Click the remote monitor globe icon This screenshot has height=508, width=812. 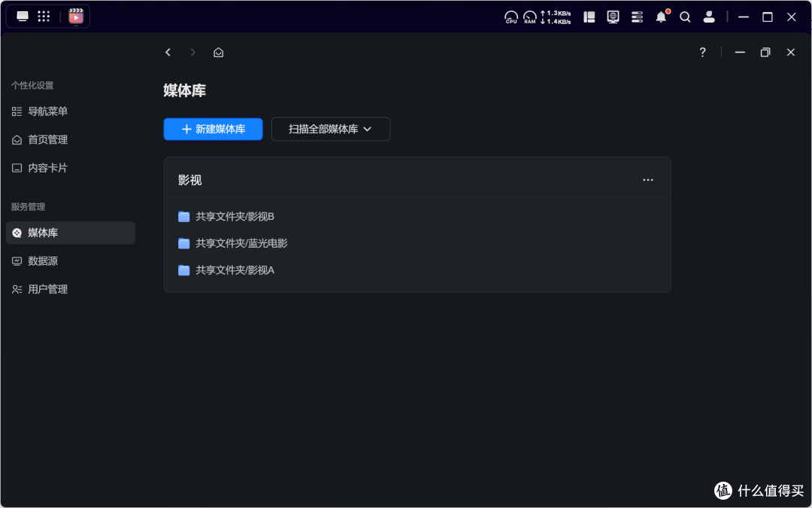pyautogui.click(x=614, y=17)
